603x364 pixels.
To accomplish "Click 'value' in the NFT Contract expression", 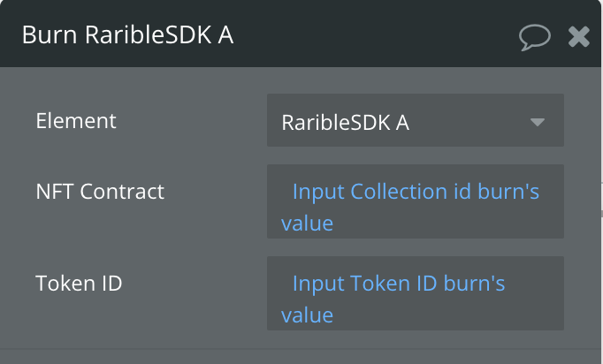I will (x=307, y=224).
